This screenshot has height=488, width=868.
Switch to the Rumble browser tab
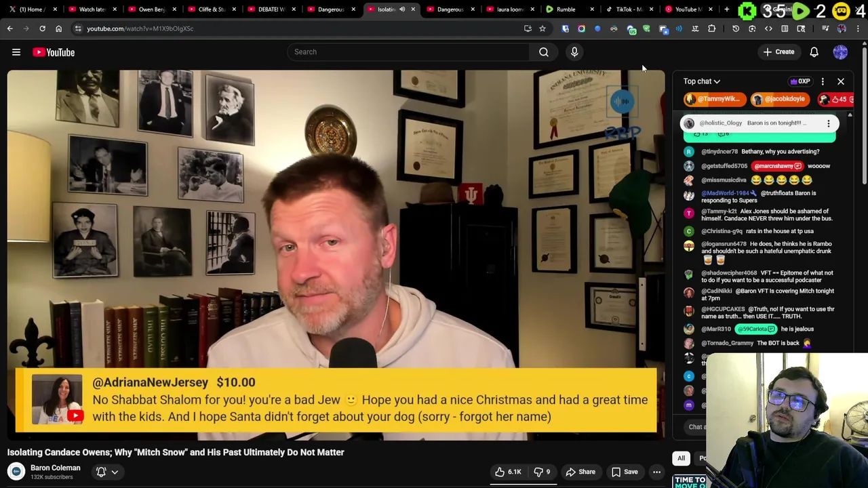pos(566,9)
